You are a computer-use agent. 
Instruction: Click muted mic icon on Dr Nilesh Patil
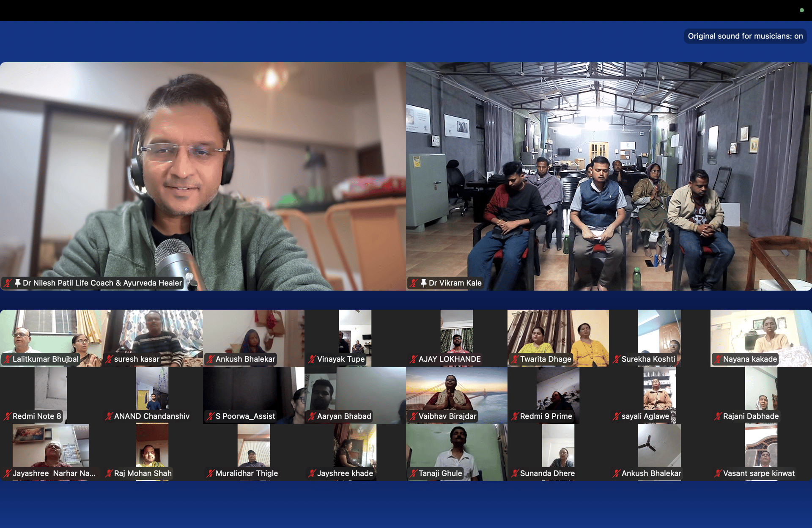pos(8,283)
